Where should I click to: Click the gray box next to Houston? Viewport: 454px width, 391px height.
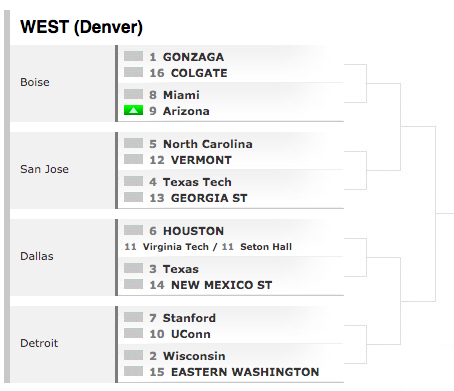click(133, 230)
